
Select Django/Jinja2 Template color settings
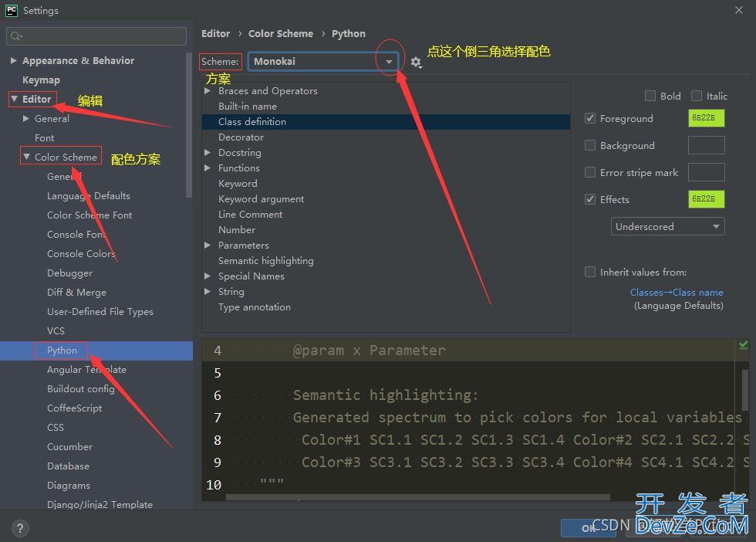[100, 505]
